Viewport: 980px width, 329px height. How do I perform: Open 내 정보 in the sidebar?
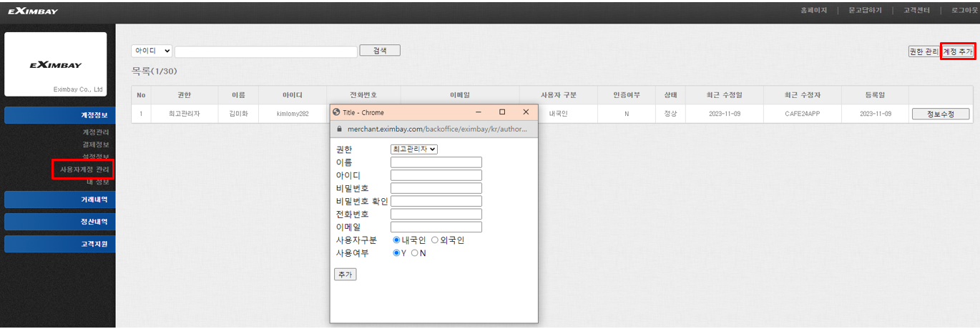pyautogui.click(x=98, y=182)
